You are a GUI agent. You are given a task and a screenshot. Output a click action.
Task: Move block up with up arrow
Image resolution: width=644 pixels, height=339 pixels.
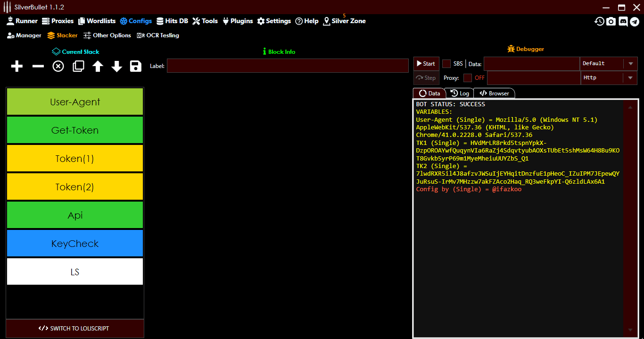tap(98, 67)
